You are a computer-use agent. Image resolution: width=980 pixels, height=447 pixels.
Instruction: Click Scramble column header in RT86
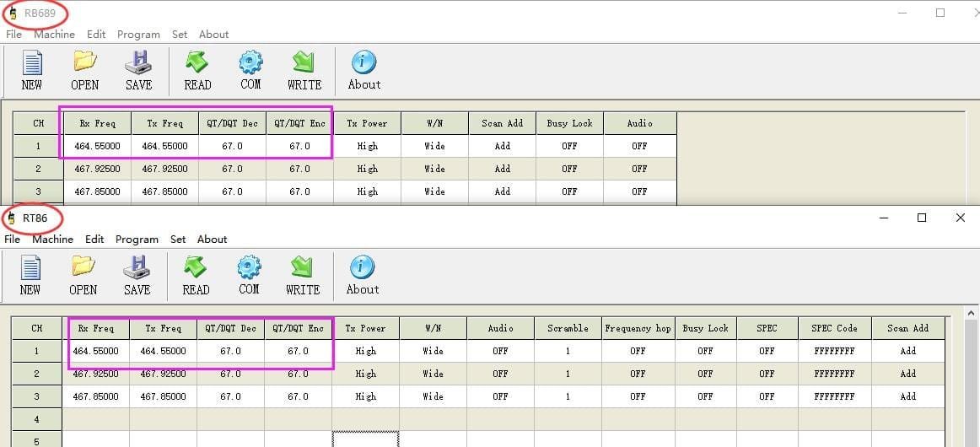click(x=568, y=328)
